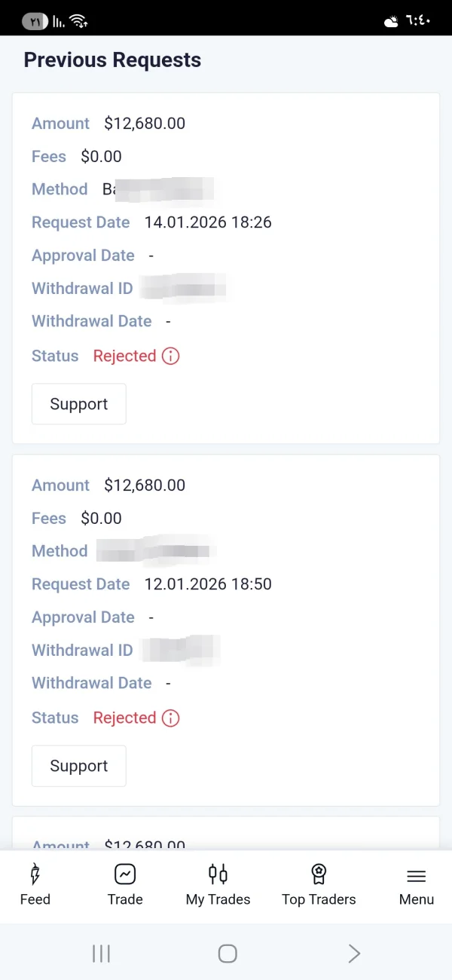The width and height of the screenshot is (452, 980).
Task: Open the Trade chart icon
Action: [x=125, y=874]
